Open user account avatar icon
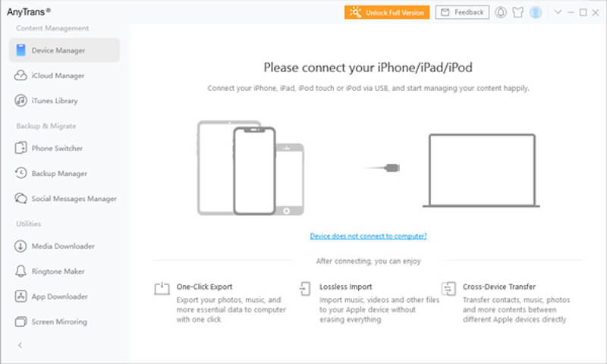This screenshot has height=364, width=607. (x=536, y=12)
